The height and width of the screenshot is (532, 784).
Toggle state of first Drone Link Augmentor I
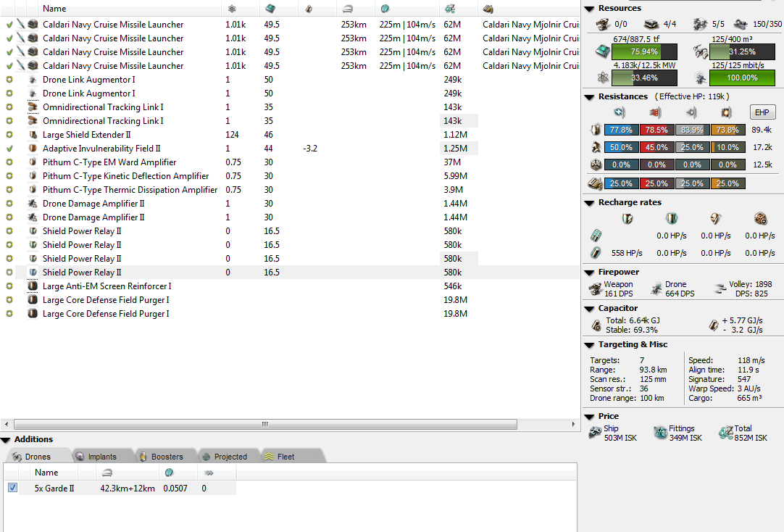pyautogui.click(x=9, y=80)
